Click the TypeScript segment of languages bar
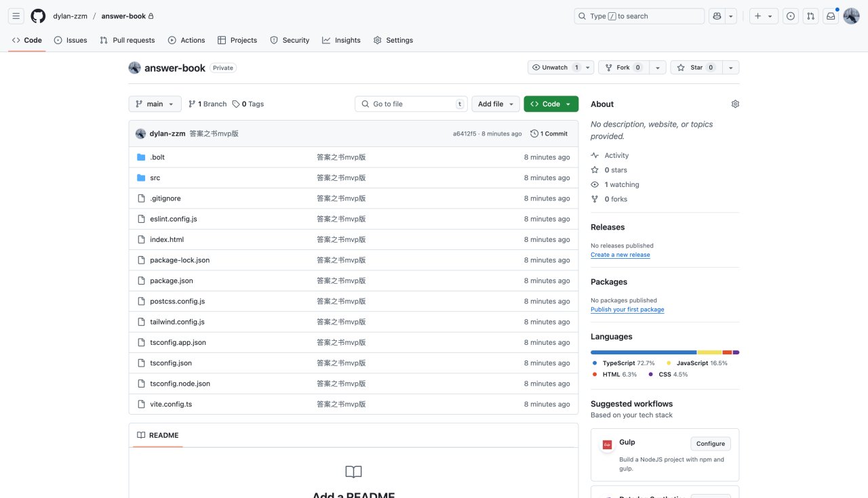The height and width of the screenshot is (498, 868). pyautogui.click(x=643, y=352)
